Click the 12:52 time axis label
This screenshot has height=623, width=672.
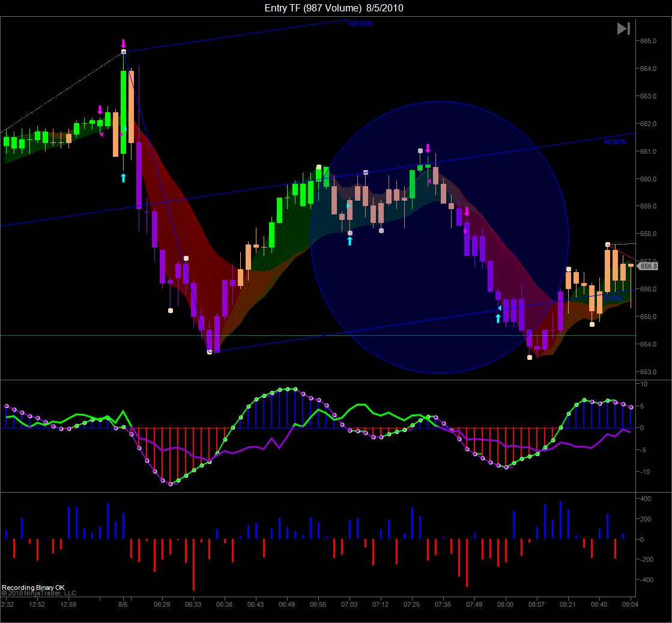click(x=37, y=604)
